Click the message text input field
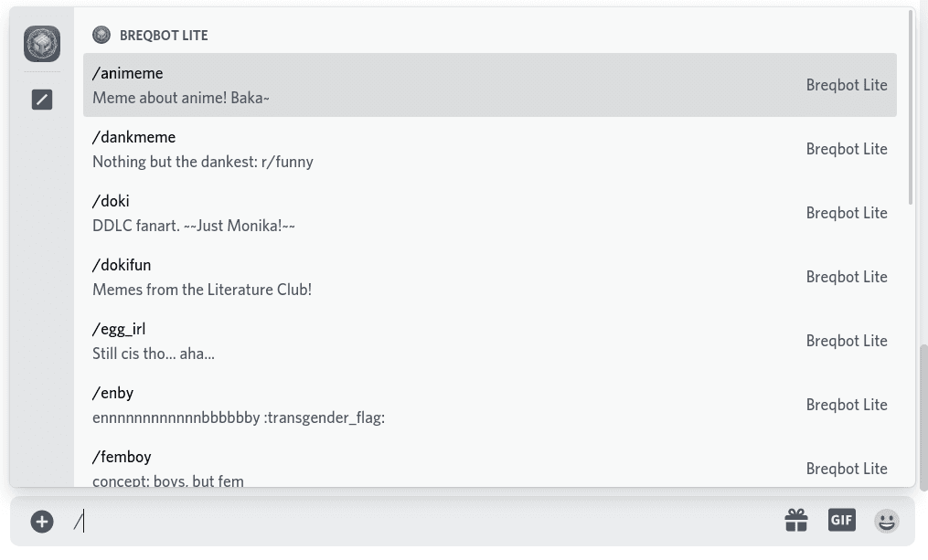 [x=421, y=521]
